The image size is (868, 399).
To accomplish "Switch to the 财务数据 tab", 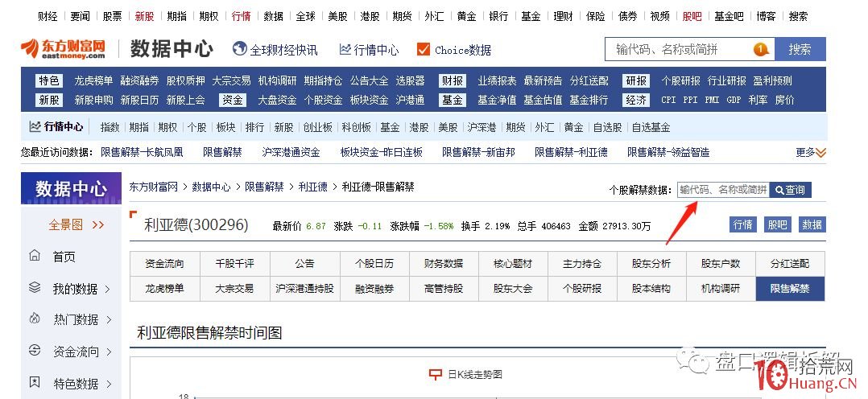I will click(x=444, y=263).
